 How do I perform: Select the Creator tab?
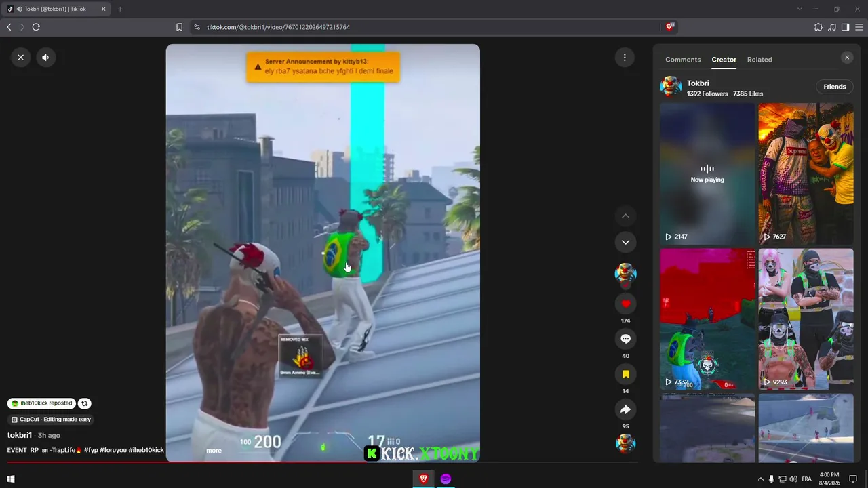pyautogui.click(x=724, y=60)
